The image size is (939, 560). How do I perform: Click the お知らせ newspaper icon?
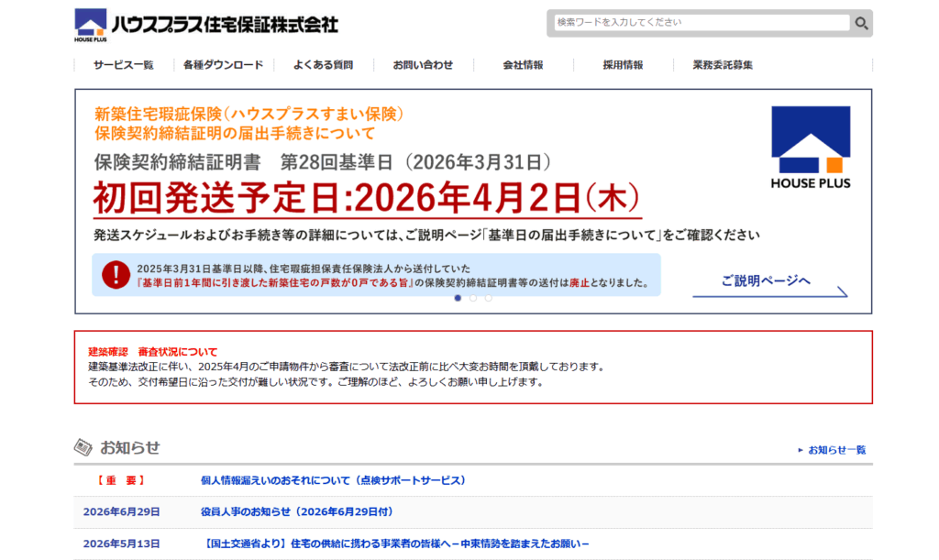point(83,447)
